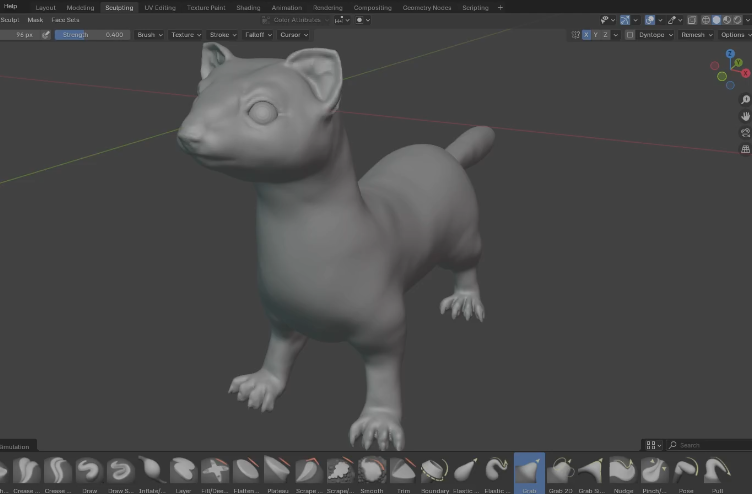Click the zoom magnifier viewport icon
Viewport: 752px width, 494px height.
coord(745,100)
